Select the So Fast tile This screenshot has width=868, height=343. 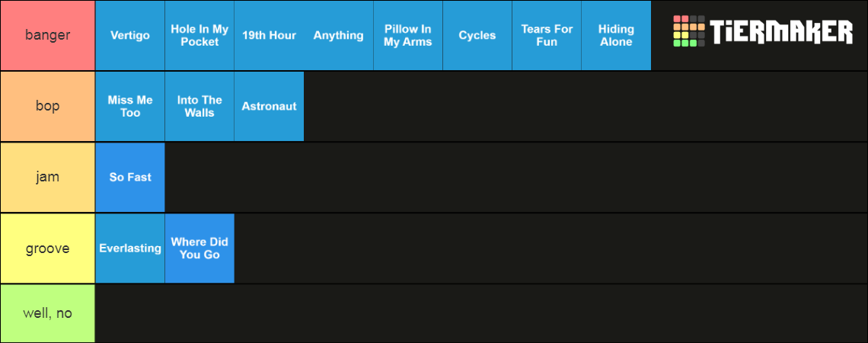click(x=130, y=178)
